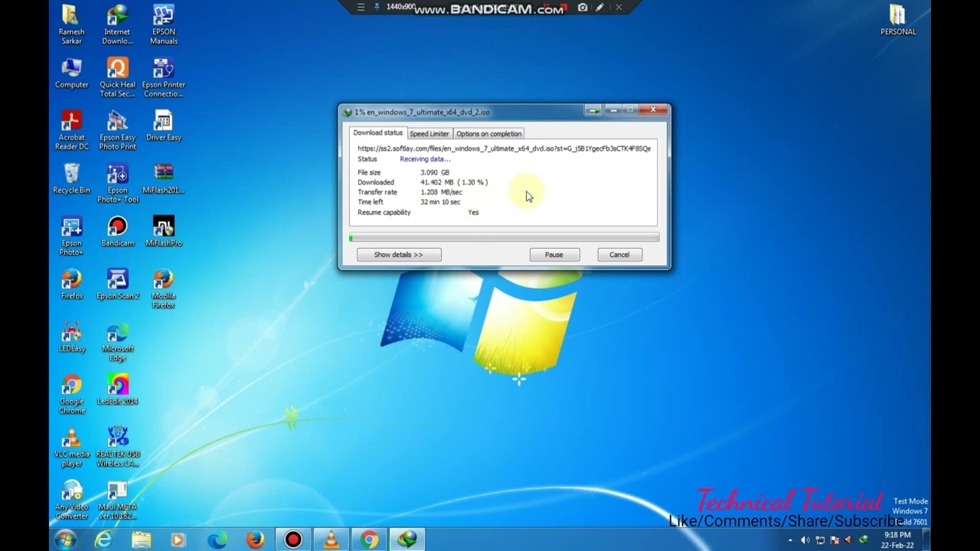Select Epson Scan 2 icon
This screenshot has height=551, width=980.
117,285
